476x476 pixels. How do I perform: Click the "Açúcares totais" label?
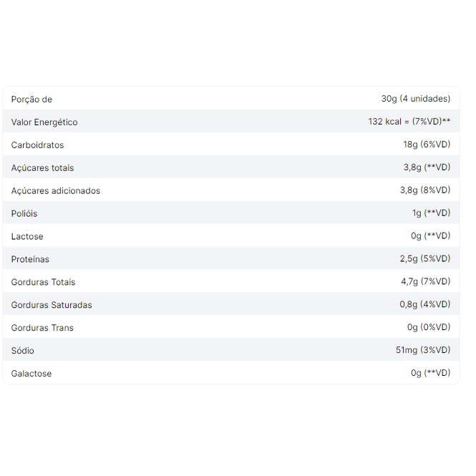click(42, 168)
